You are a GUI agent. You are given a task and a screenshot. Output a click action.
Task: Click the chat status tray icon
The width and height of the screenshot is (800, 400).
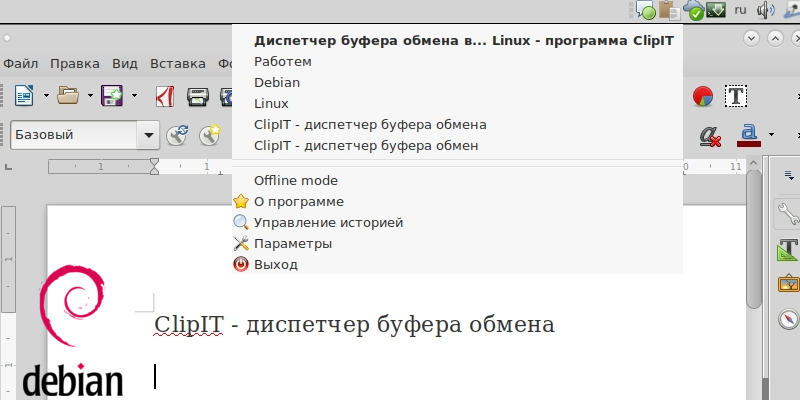(645, 10)
